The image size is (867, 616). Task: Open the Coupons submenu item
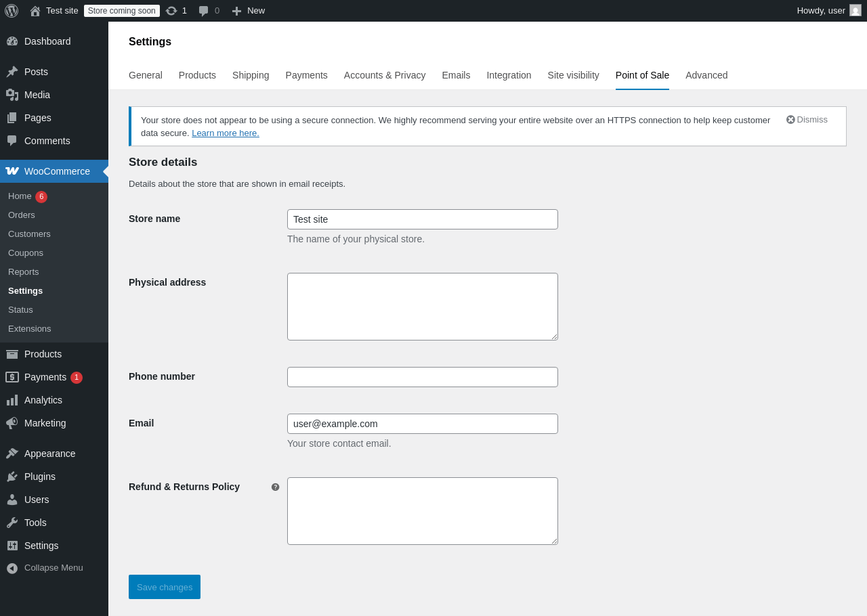point(26,252)
